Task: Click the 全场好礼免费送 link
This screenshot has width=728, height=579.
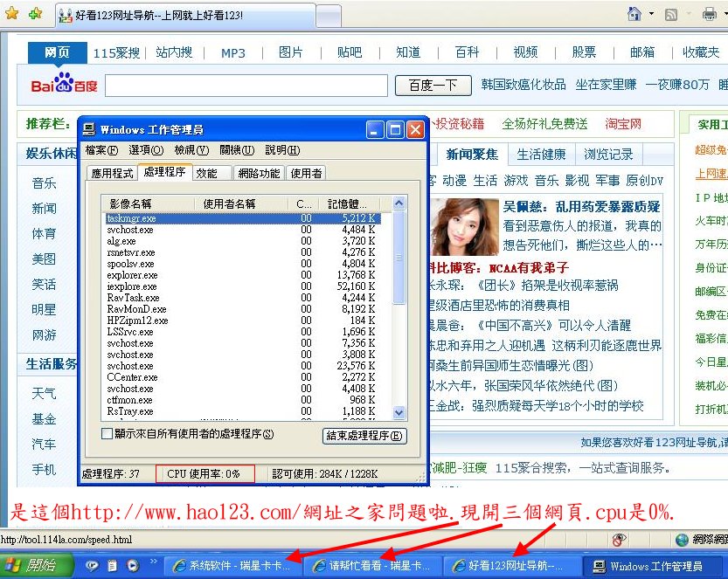Action: pos(544,124)
